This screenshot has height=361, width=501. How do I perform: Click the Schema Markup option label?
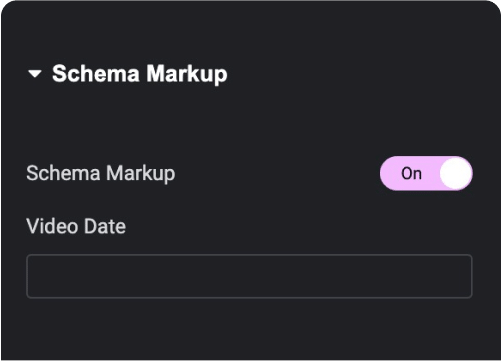pyautogui.click(x=101, y=173)
